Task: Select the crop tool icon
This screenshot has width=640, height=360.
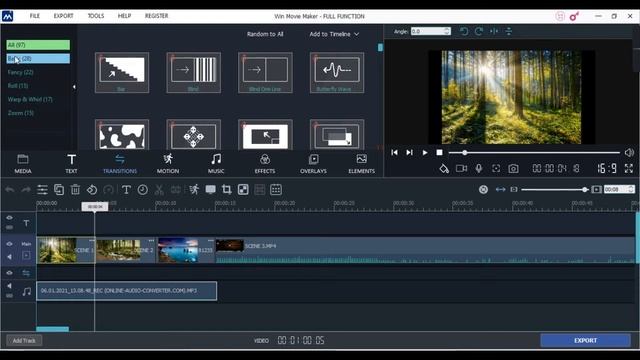Action: point(227,190)
